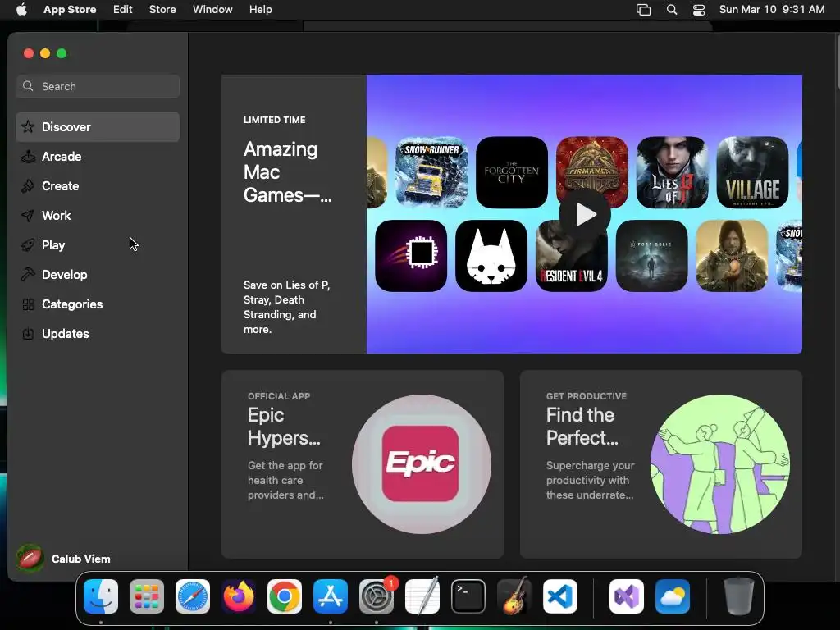840x630 pixels.
Task: Click the App Store Dock icon
Action: (331, 596)
